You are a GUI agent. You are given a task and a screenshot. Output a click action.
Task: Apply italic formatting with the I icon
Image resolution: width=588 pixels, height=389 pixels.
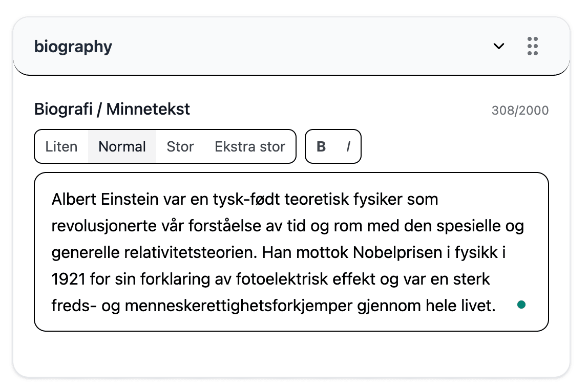(x=348, y=146)
